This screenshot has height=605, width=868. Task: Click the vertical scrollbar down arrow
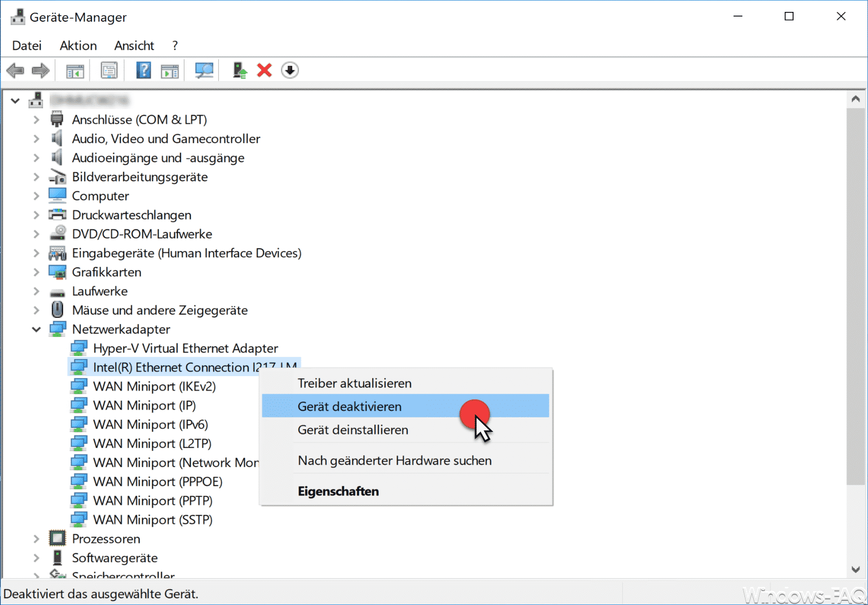point(855,570)
